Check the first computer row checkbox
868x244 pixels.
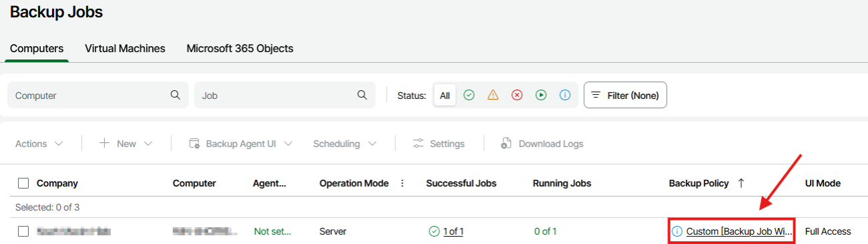pyautogui.click(x=23, y=231)
